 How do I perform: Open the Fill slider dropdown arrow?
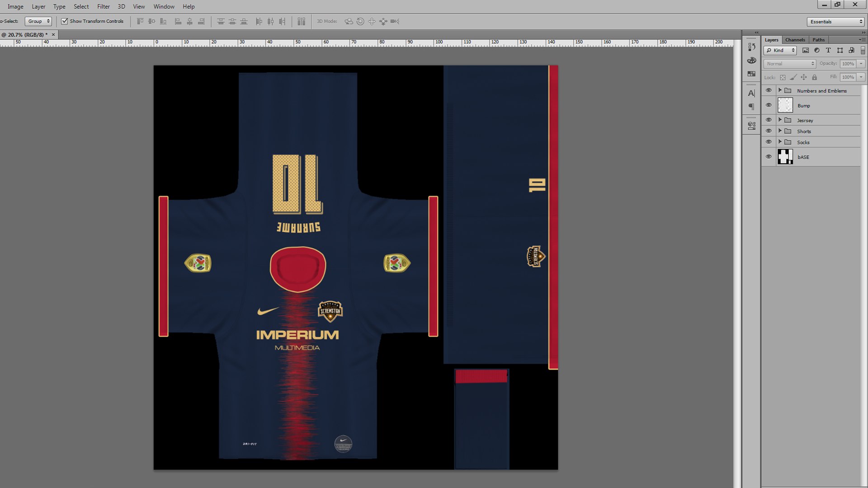[x=861, y=77]
